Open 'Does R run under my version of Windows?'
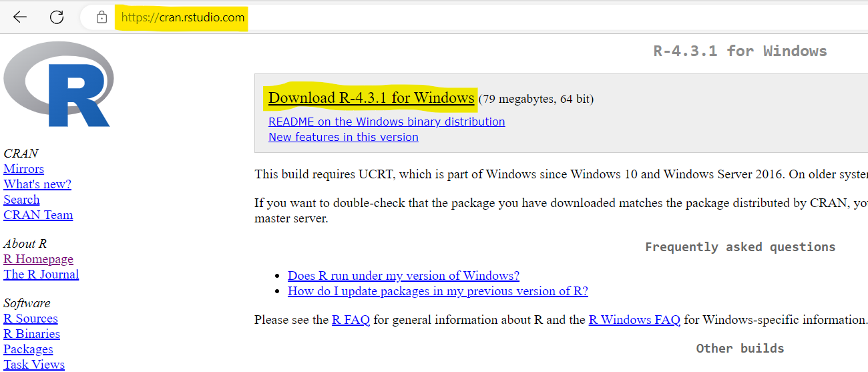 pos(403,276)
